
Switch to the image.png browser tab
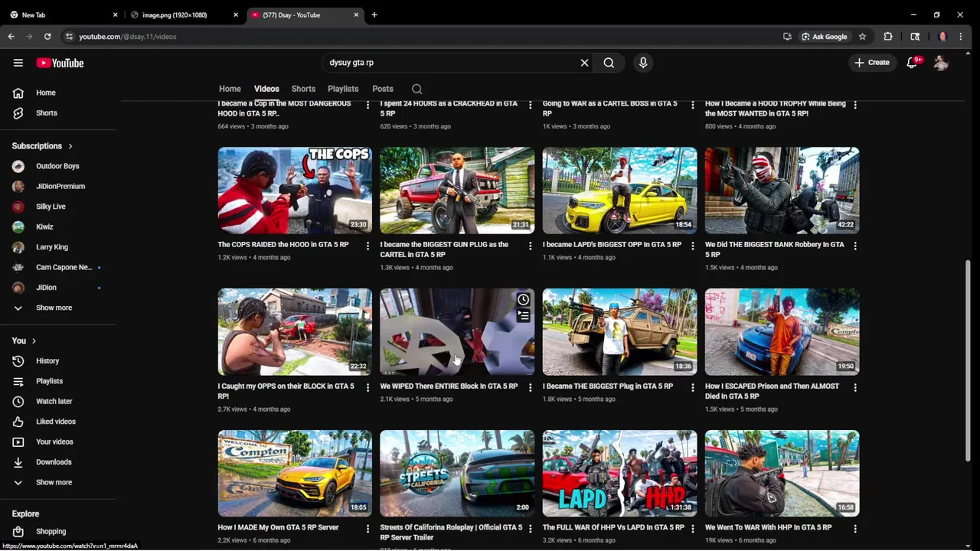184,15
